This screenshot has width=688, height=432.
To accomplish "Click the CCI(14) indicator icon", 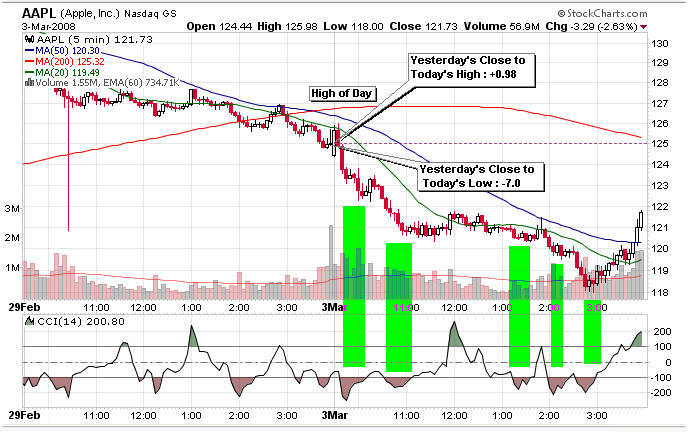I will point(29,321).
